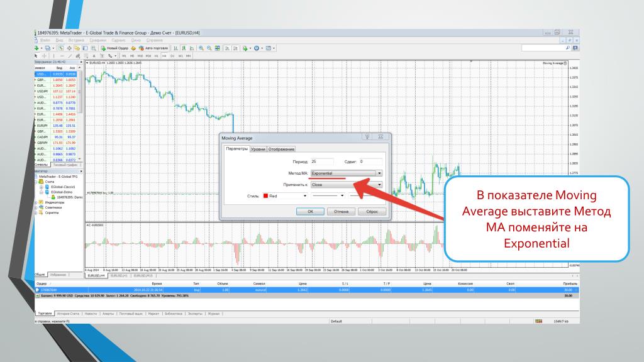Image resolution: width=644 pixels, height=362 pixels.
Task: Select the D1 timeframe button
Action: [x=172, y=56]
